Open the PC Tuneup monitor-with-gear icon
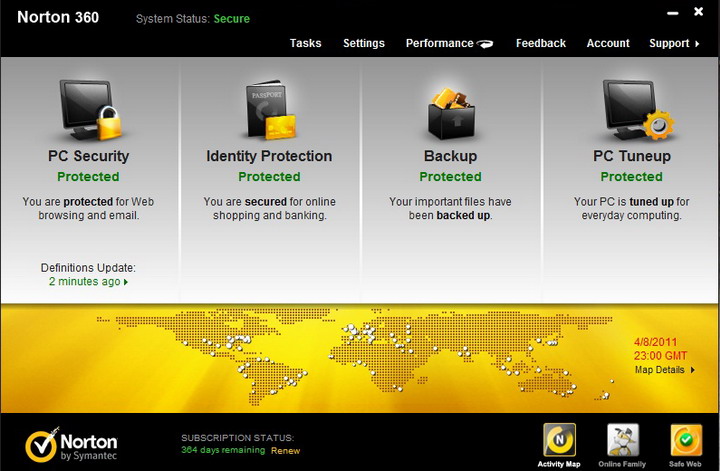This screenshot has width=720, height=471. point(638,110)
